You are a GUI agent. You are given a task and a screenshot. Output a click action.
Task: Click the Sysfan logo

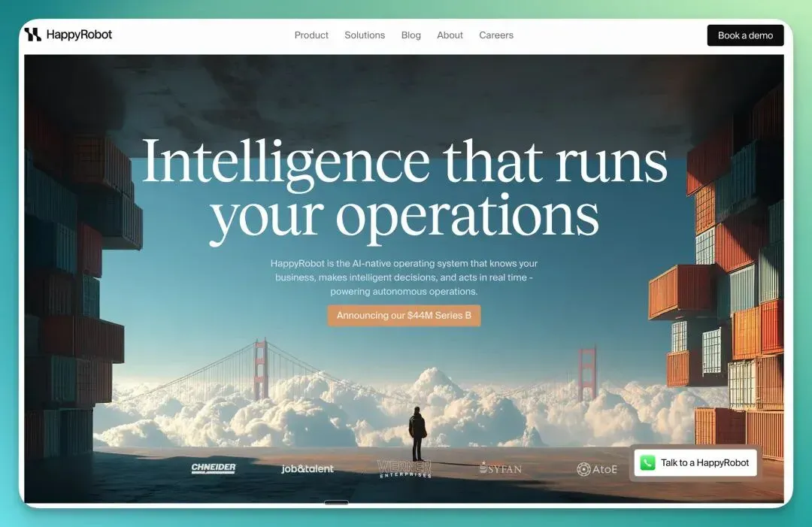point(500,468)
